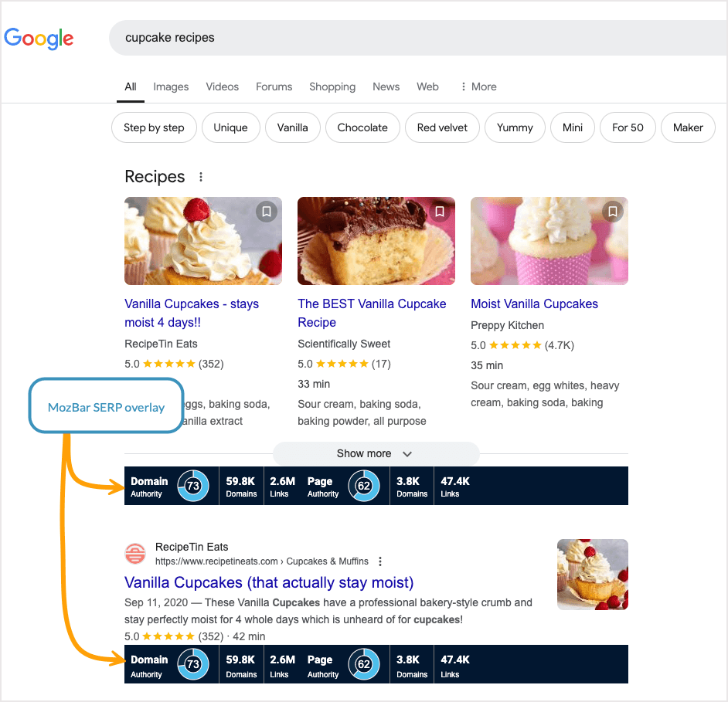Viewport: 728px width, 702px height.
Task: Open the More search categories dropdown
Action: pos(478,86)
